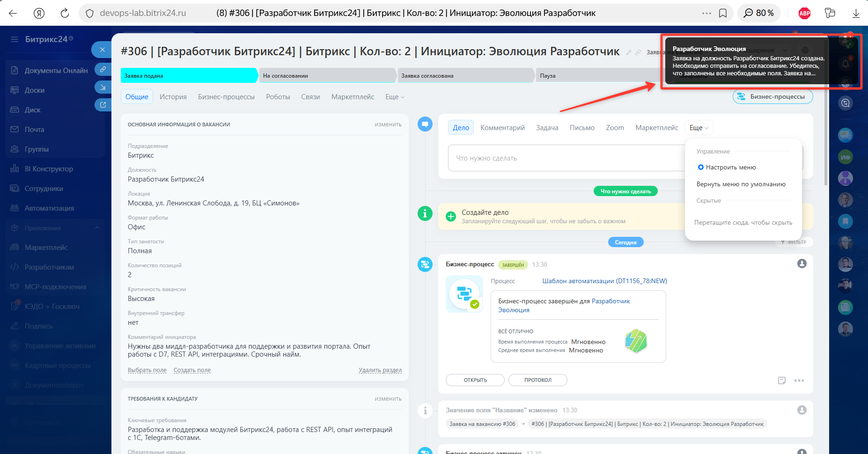Open the Шаблон автоматизации process link
This screenshot has height=454, width=868.
pos(604,281)
